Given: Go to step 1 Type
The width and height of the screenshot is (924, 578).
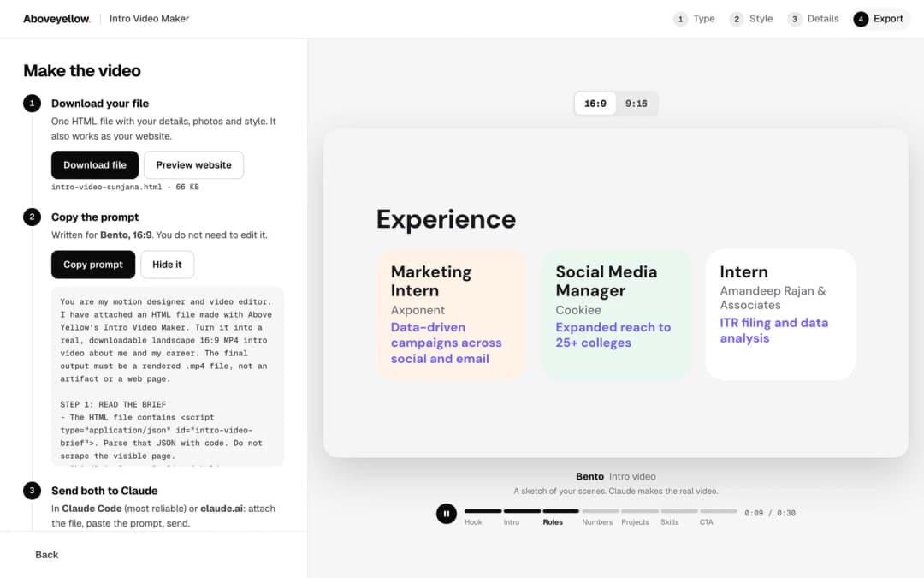Looking at the screenshot, I should click(695, 19).
